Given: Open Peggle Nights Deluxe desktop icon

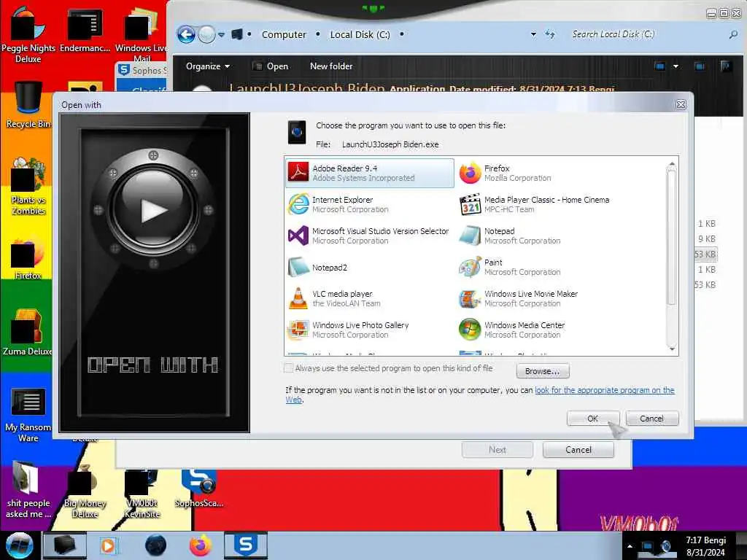Looking at the screenshot, I should 28,34.
